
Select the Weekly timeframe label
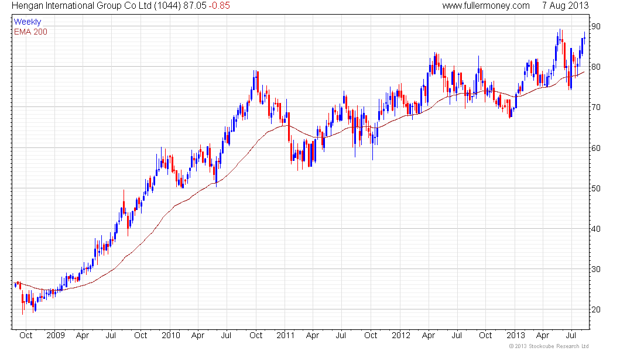click(27, 22)
